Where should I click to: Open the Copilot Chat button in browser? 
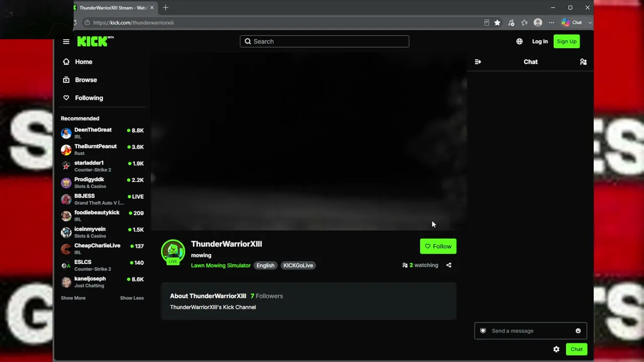[x=572, y=23]
